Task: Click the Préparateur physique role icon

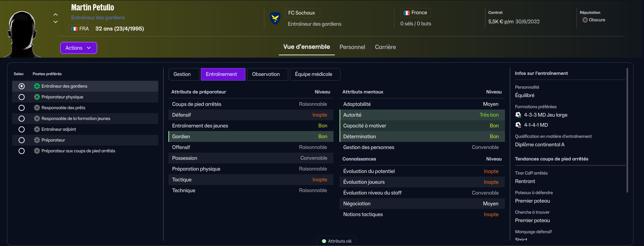Action: (37, 97)
